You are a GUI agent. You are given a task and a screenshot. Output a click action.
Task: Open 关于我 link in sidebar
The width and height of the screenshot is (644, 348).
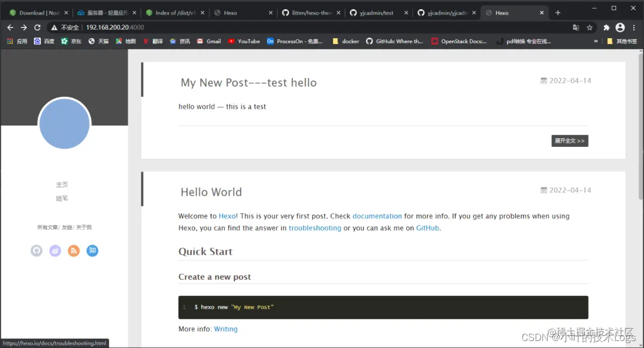tap(84, 227)
